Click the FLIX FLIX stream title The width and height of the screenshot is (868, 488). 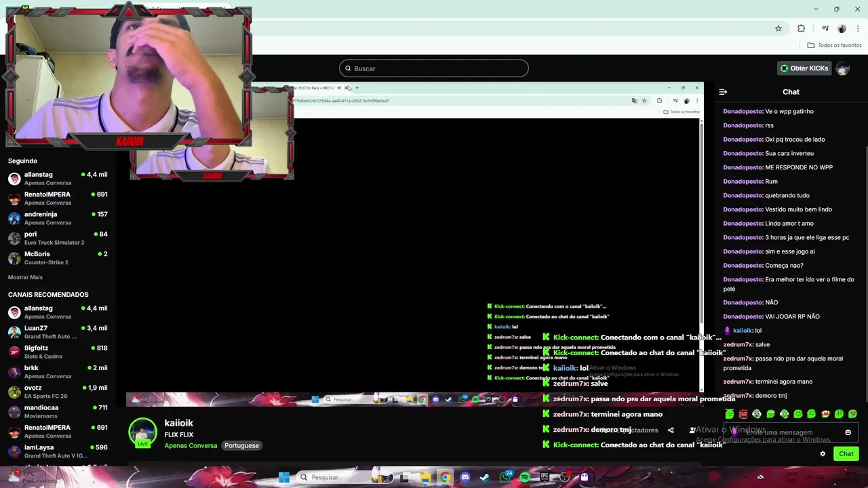(178, 434)
